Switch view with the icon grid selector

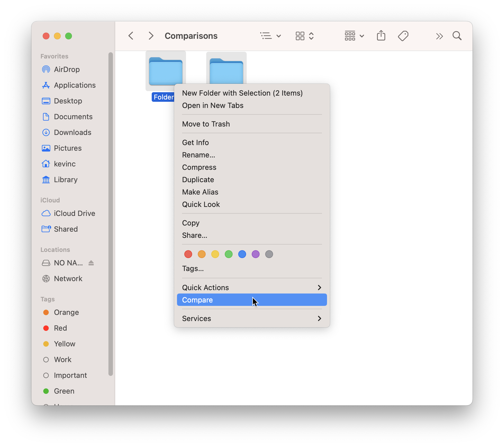(x=305, y=36)
